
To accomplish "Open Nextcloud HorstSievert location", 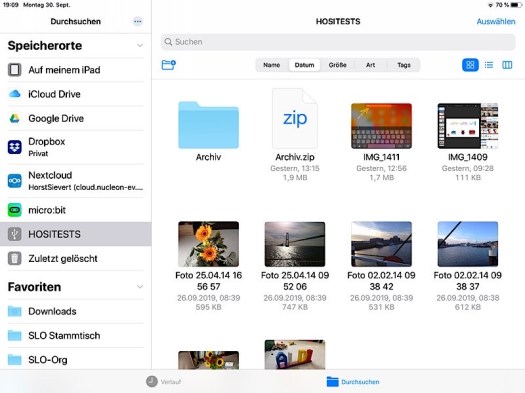I will click(x=76, y=181).
